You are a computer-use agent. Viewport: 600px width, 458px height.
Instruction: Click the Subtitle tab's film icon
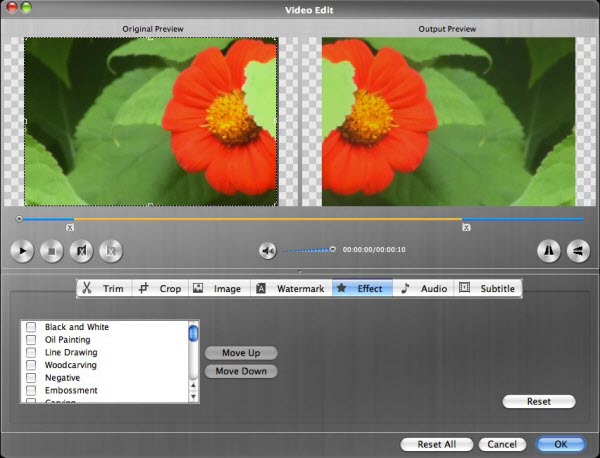[x=464, y=287]
